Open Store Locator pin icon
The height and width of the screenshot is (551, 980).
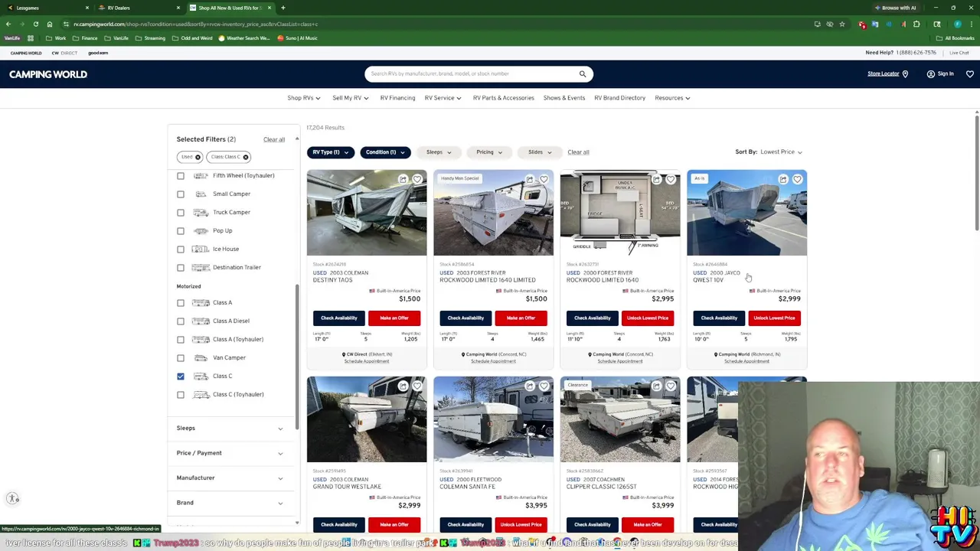(x=905, y=74)
